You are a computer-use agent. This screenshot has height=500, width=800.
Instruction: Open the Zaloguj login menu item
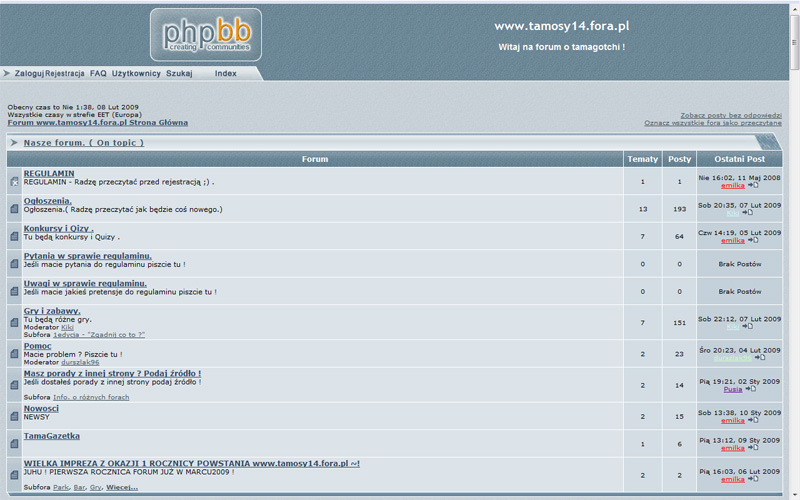pos(29,74)
